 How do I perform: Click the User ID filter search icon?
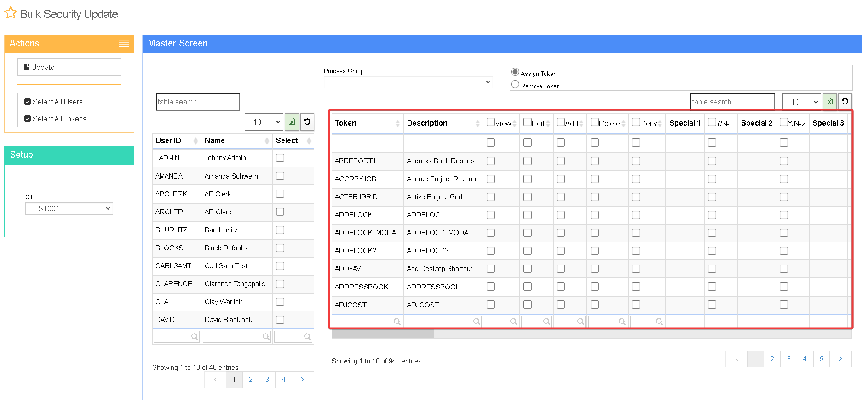[x=195, y=337]
